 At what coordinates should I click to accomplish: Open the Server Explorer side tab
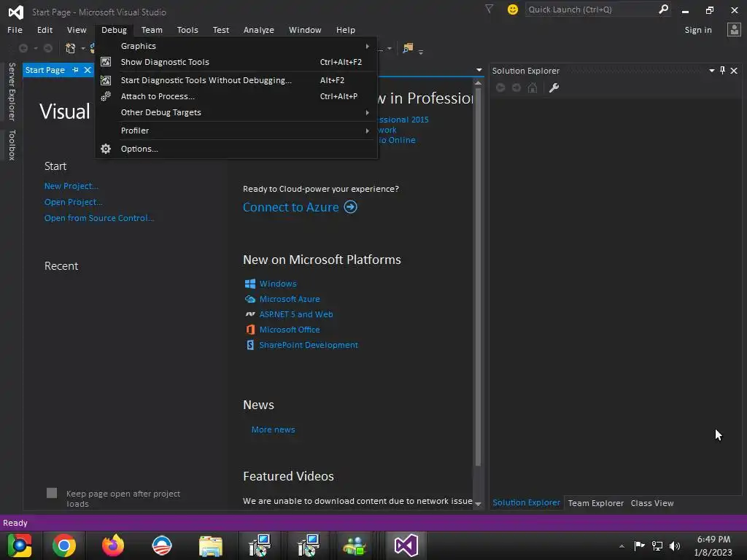(12, 91)
